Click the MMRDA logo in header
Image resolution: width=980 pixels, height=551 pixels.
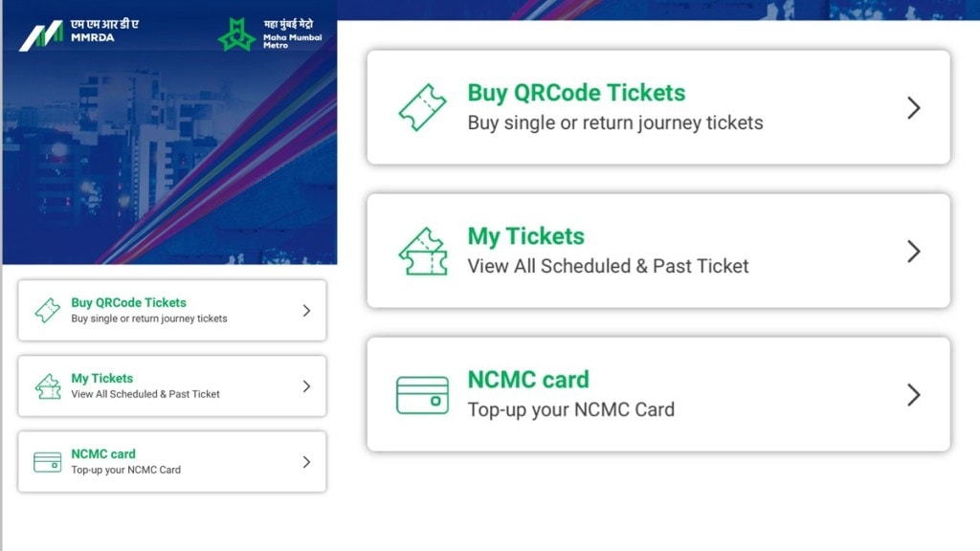[x=78, y=35]
